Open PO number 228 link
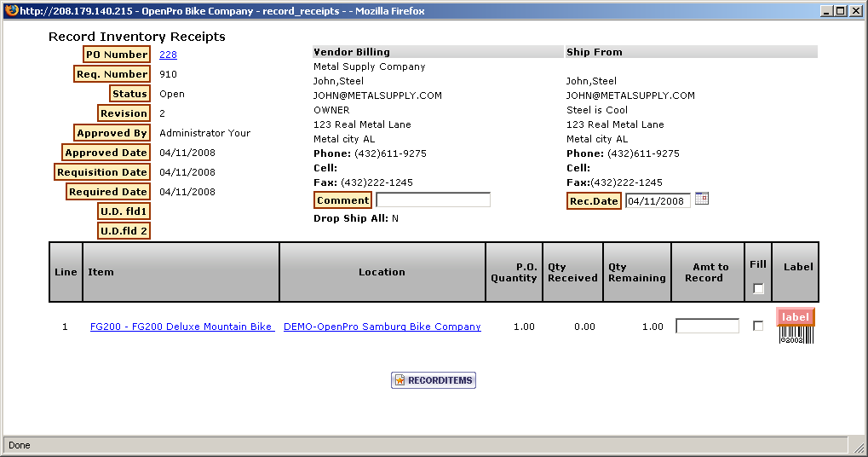868x457 pixels. pos(168,55)
